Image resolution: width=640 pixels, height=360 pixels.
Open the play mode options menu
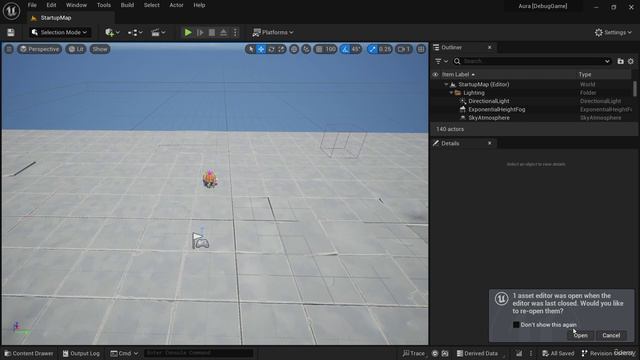point(235,32)
